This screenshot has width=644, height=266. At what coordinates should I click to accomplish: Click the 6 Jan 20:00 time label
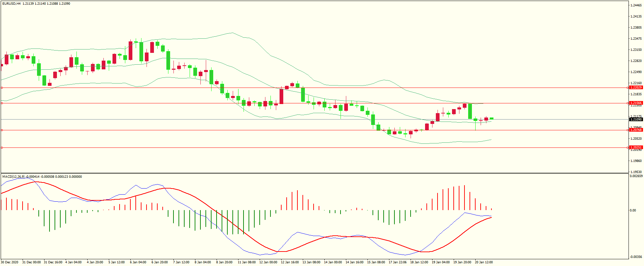(160, 262)
